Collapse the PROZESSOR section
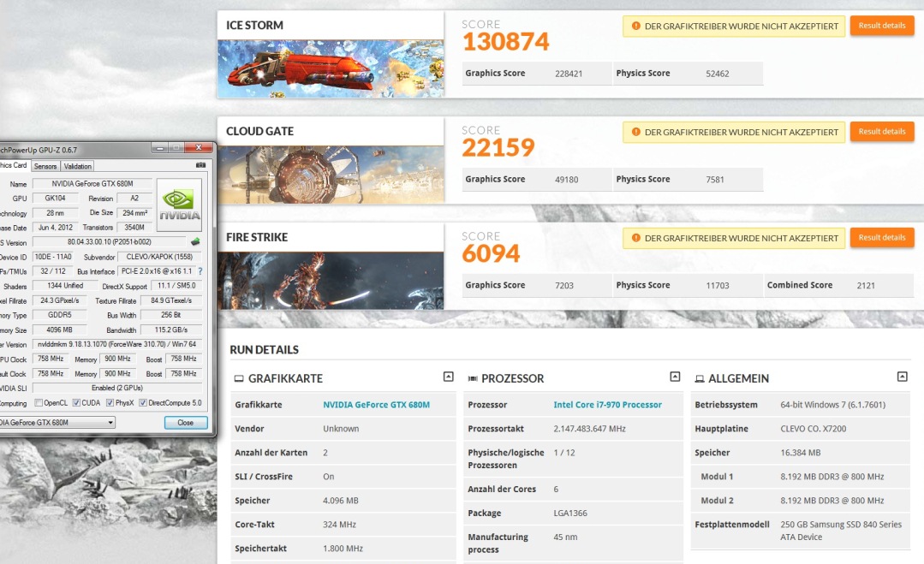The height and width of the screenshot is (564, 924). click(x=676, y=377)
